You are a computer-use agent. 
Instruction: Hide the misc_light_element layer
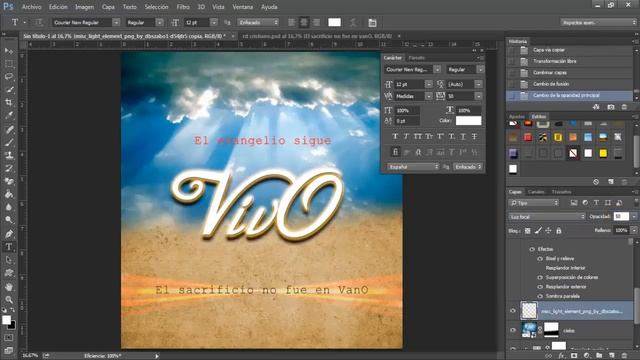coord(513,311)
